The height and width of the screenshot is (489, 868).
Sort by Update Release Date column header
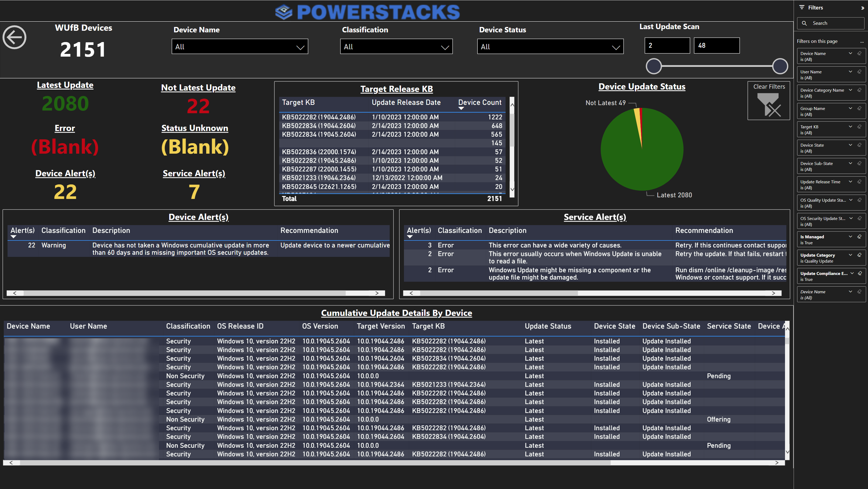pyautogui.click(x=406, y=102)
